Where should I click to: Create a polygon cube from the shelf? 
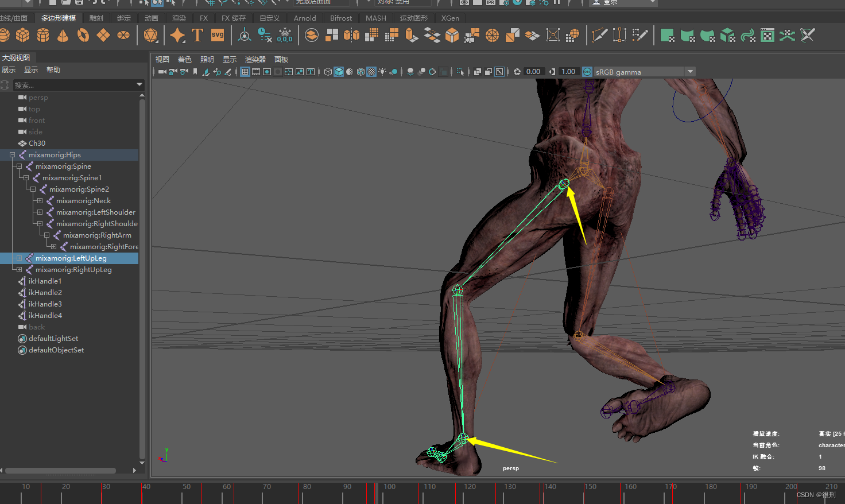pos(23,35)
